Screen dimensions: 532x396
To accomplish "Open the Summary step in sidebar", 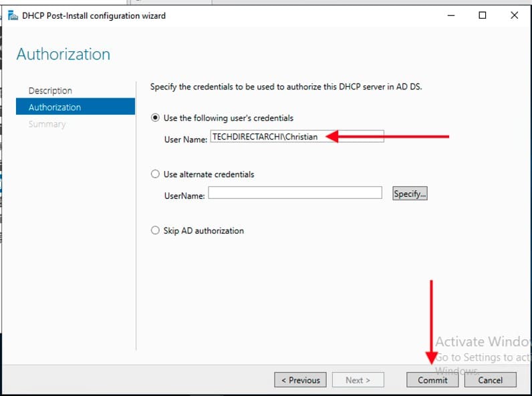I will pyautogui.click(x=47, y=124).
